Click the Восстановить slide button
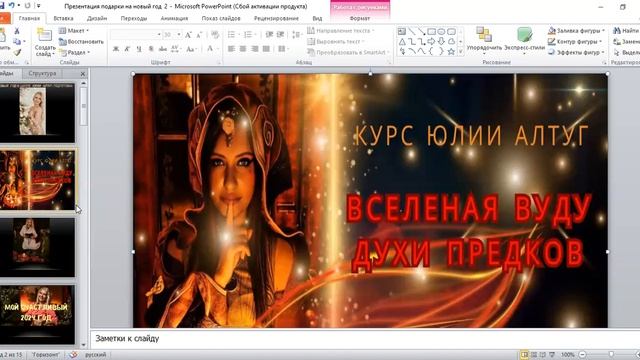The image size is (640, 360). point(81,42)
